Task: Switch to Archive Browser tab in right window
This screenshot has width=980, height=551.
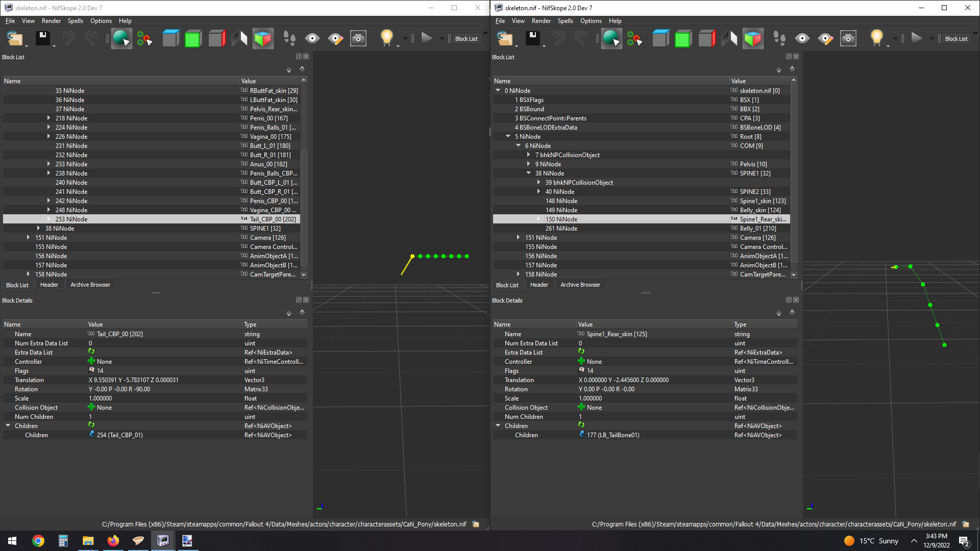Action: pos(580,285)
